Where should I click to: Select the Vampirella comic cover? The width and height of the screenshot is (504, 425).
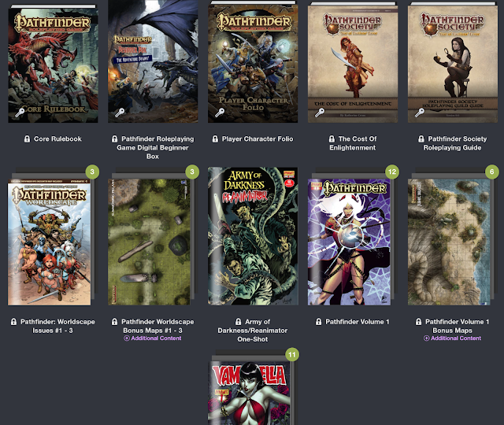point(250,395)
